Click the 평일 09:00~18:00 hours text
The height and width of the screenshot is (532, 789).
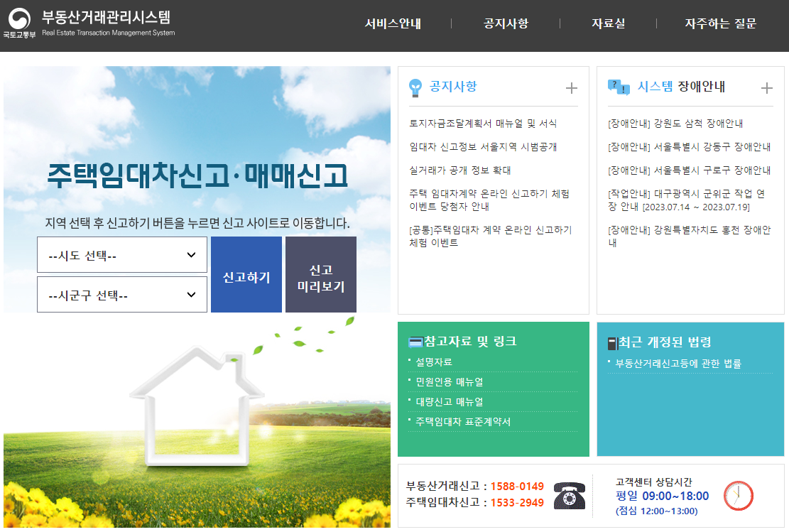pyautogui.click(x=662, y=496)
